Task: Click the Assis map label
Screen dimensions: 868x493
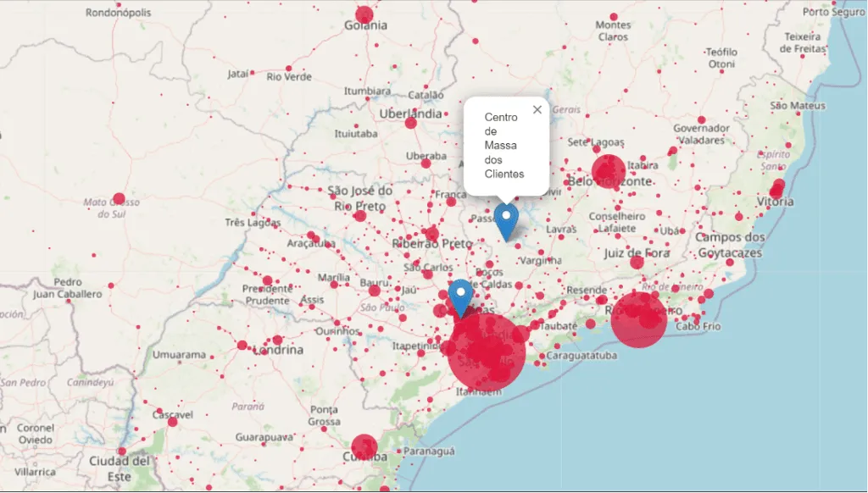Action: pyautogui.click(x=312, y=299)
